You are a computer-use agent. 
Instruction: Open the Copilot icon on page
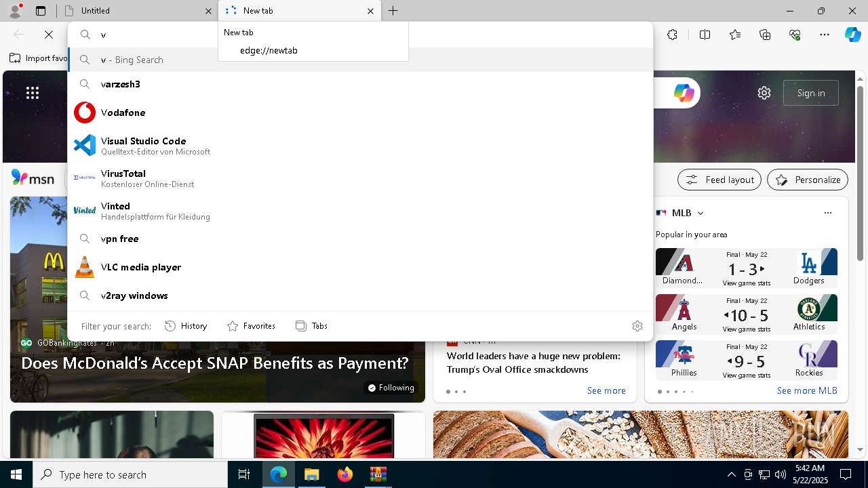coord(684,93)
